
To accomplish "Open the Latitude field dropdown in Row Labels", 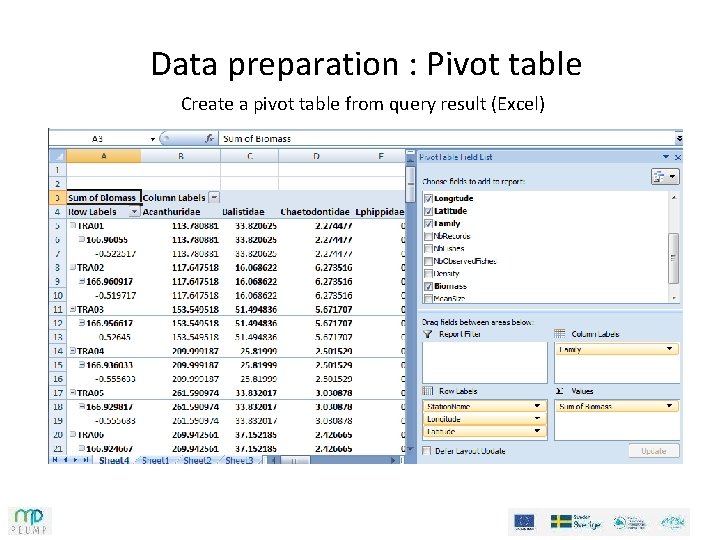I will (x=537, y=431).
